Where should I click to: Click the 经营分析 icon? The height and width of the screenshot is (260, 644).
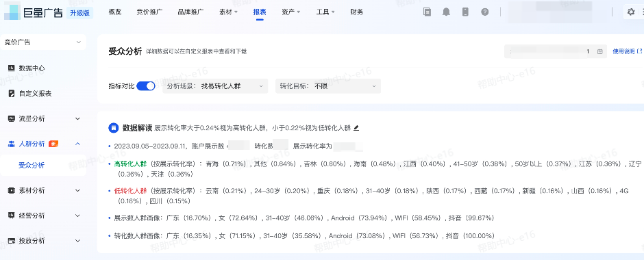(x=12, y=216)
